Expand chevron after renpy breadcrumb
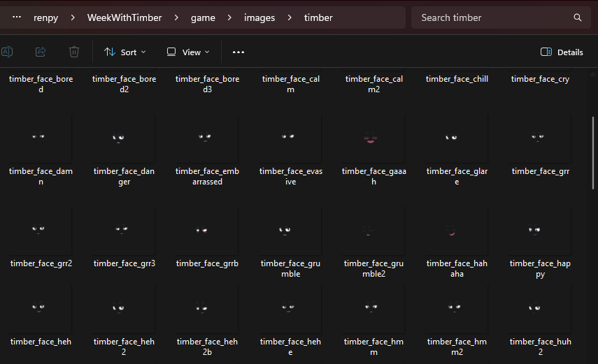Viewport: 598px width, 364px height. pyautogui.click(x=73, y=17)
